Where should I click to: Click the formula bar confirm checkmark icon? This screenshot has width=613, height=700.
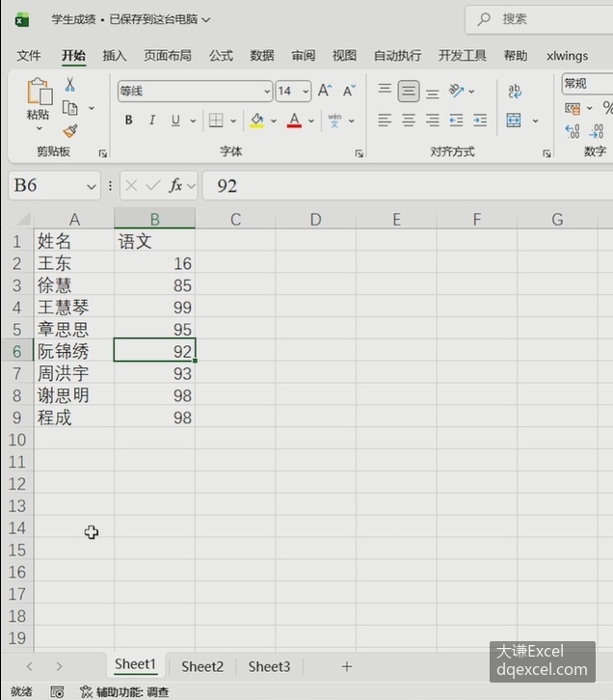153,185
